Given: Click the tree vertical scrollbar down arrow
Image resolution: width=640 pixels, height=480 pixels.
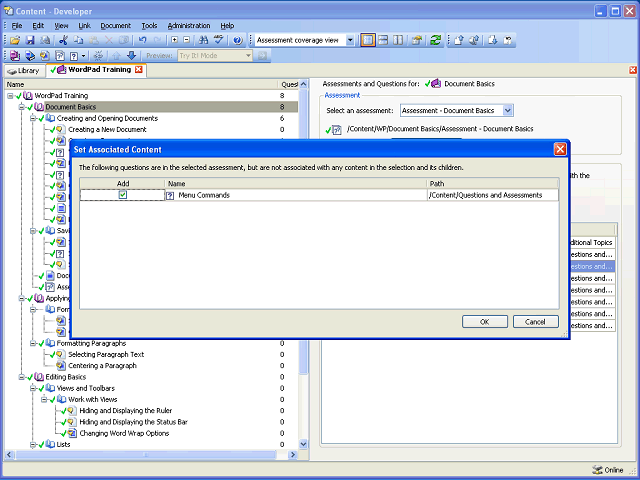Looking at the screenshot, I should coord(303,444).
